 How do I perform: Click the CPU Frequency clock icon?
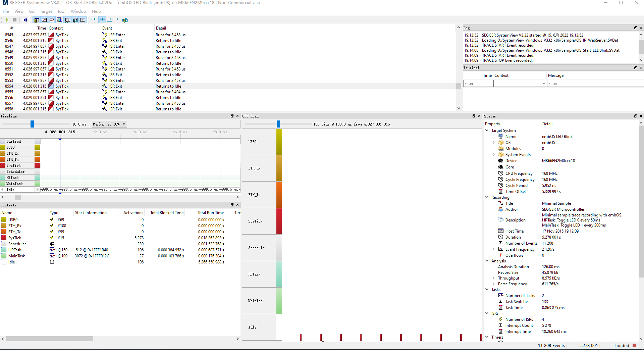coord(500,173)
